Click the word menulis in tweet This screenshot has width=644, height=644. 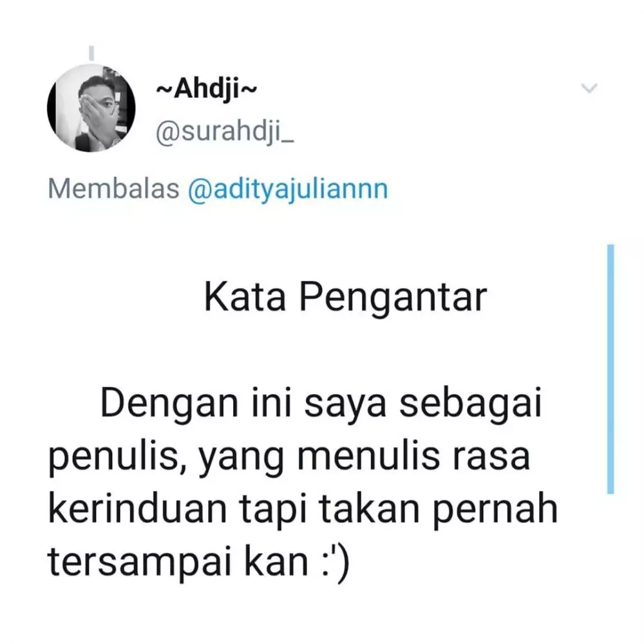[x=368, y=455]
